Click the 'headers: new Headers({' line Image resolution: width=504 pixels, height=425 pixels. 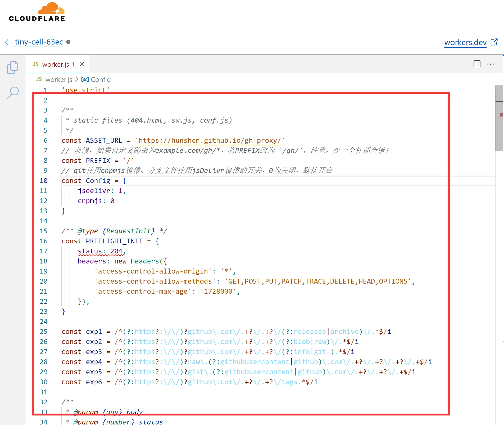click(122, 261)
